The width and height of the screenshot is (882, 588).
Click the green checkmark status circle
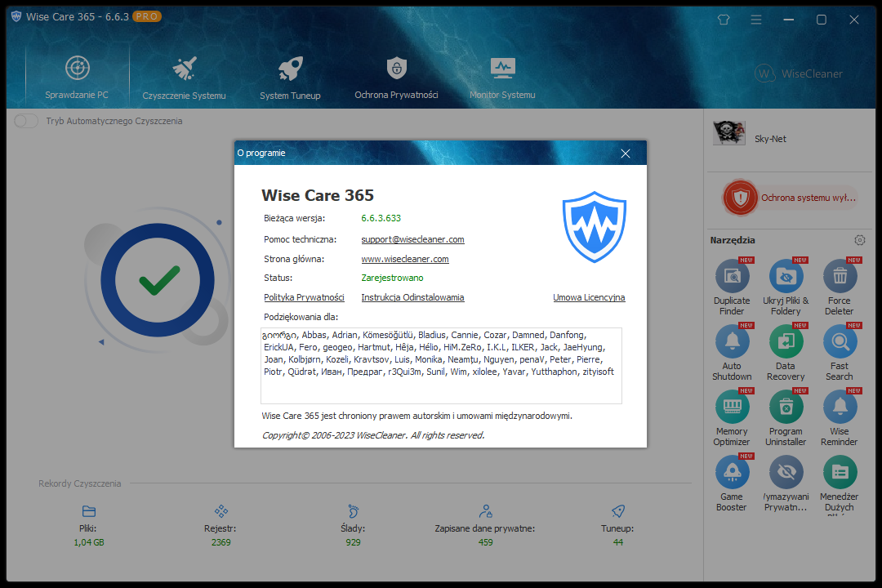pos(158,280)
